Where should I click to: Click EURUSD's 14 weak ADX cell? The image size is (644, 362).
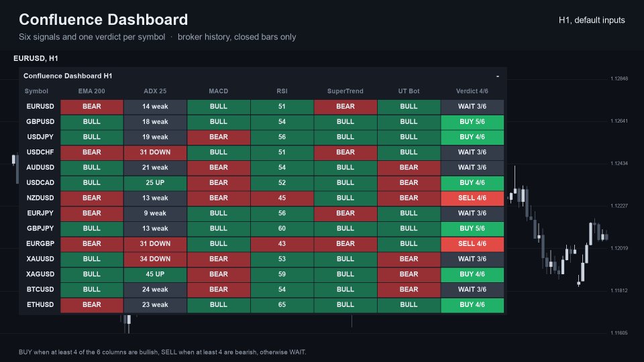(155, 107)
